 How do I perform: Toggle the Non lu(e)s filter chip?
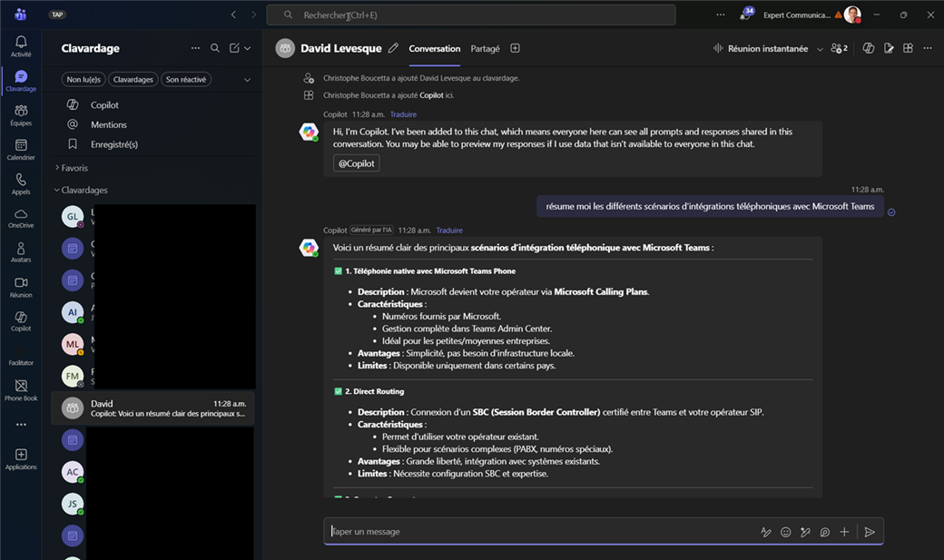coord(84,80)
